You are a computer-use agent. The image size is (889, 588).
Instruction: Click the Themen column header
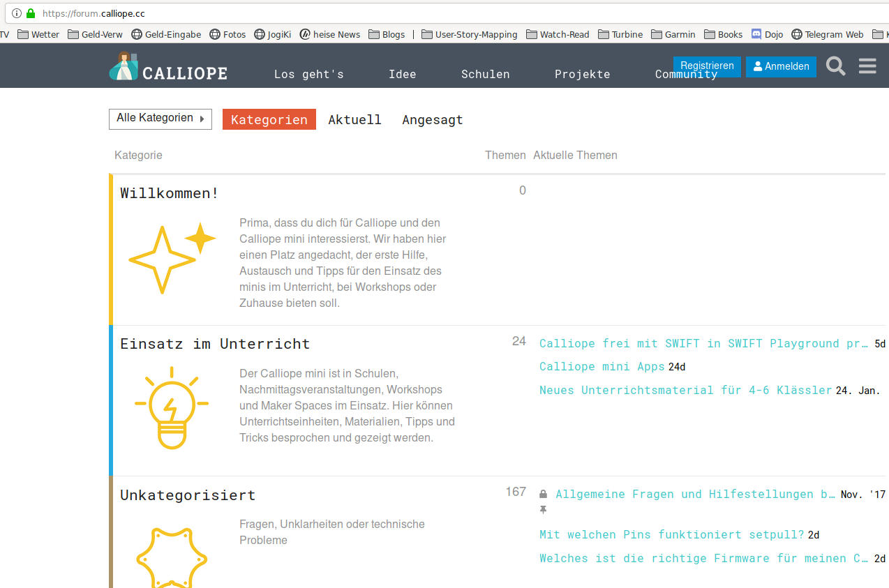coord(505,155)
